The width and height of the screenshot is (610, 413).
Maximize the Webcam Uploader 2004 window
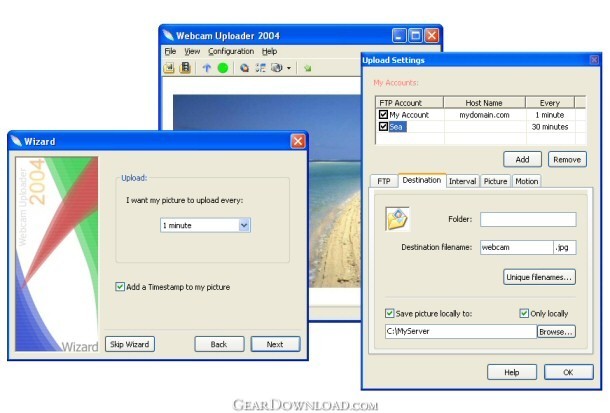(415, 35)
